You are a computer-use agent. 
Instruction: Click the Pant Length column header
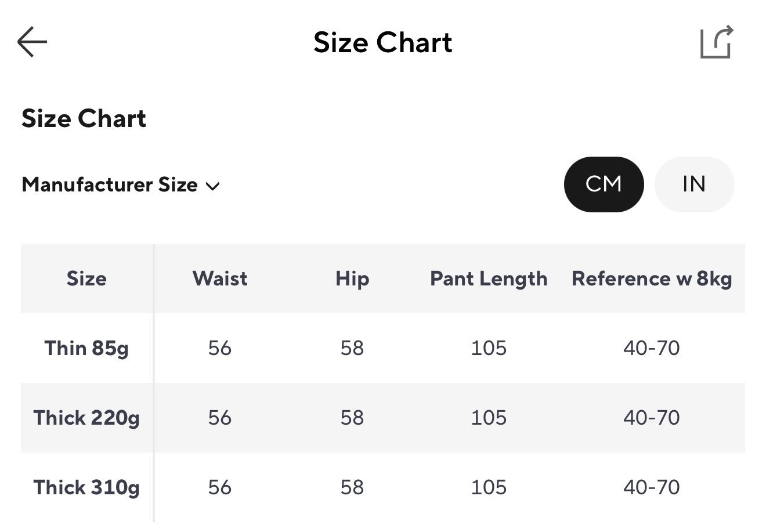tap(488, 278)
